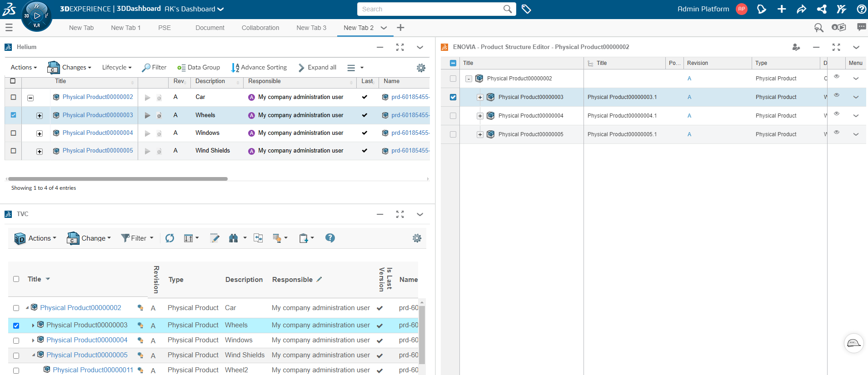Click the 3DEXPERIENCE compass icon
This screenshot has width=868, height=375.
pos(37,16)
